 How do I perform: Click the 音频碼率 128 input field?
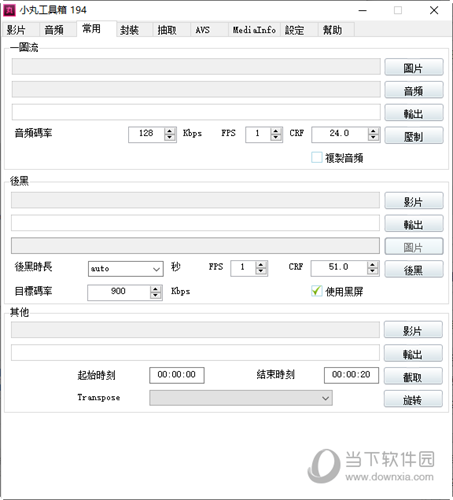click(146, 134)
